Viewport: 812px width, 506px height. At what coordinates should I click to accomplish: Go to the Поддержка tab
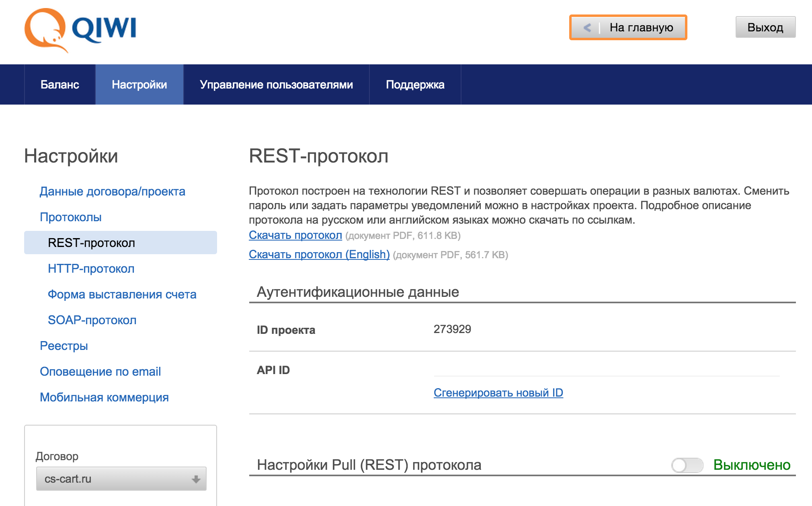tap(415, 84)
